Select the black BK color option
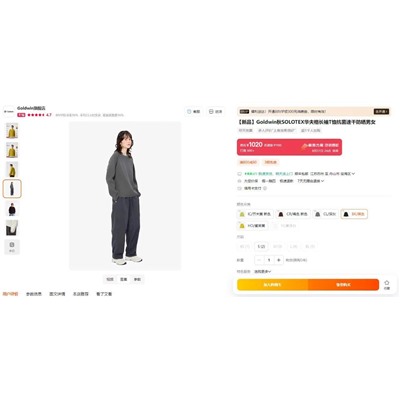Screen dimensions: 400x400 pyautogui.click(x=354, y=214)
